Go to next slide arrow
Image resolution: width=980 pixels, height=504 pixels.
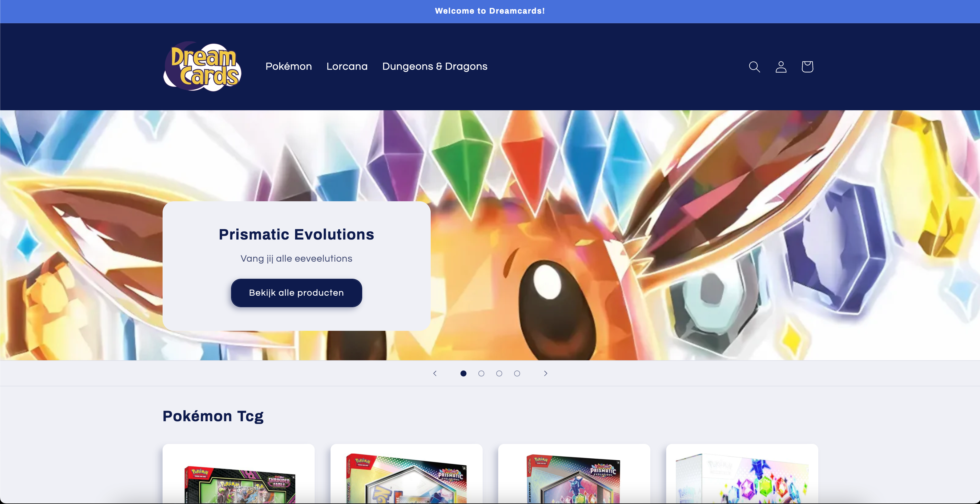(x=545, y=373)
